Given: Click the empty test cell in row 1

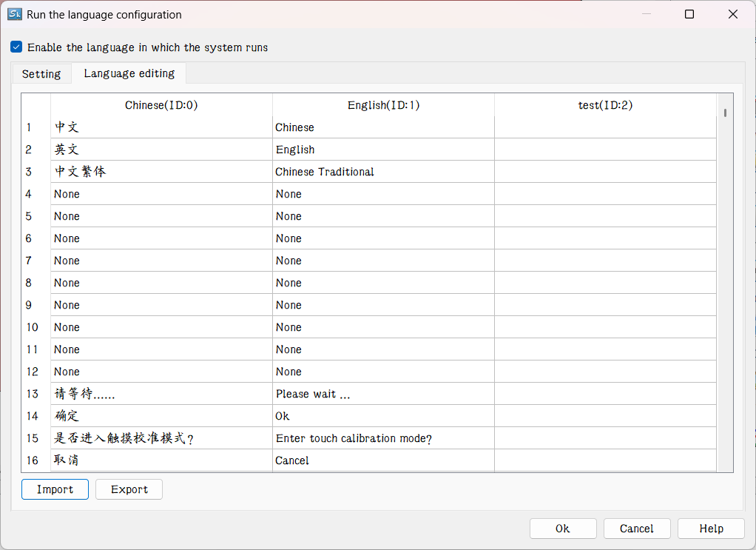Looking at the screenshot, I should tap(605, 127).
